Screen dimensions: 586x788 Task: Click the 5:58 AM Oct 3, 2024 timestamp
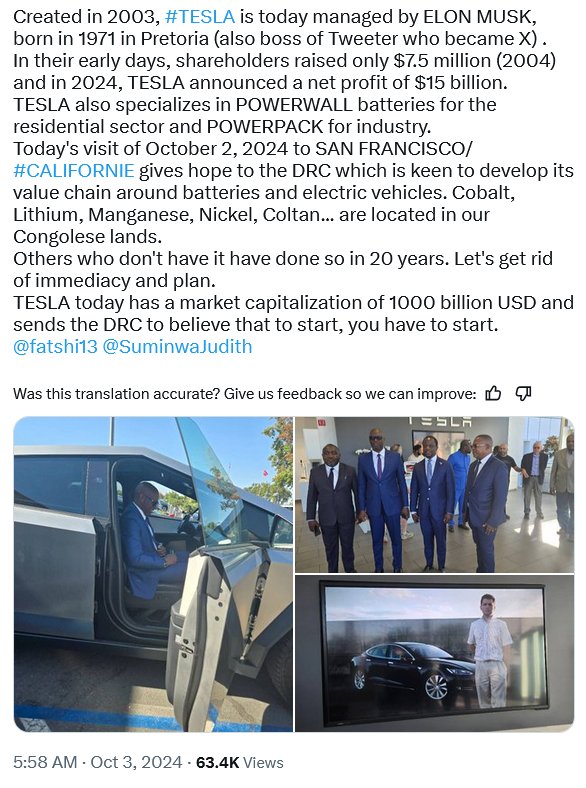[x=97, y=762]
